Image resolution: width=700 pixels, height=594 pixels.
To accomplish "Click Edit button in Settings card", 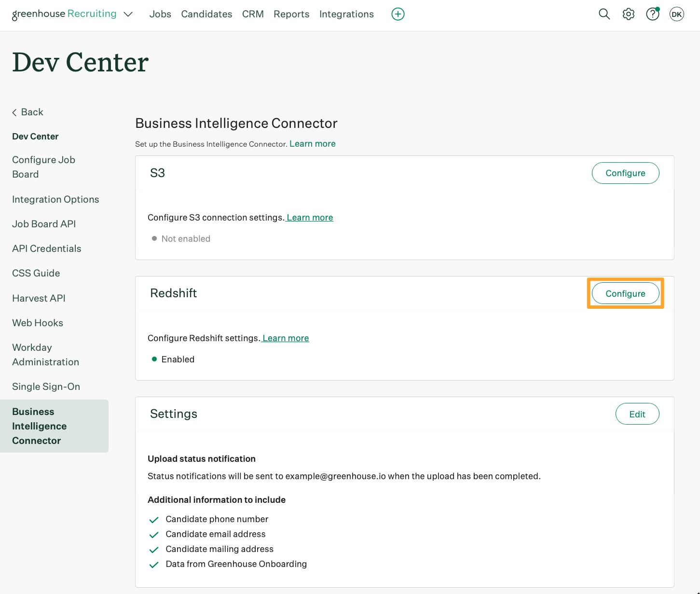I will click(637, 414).
